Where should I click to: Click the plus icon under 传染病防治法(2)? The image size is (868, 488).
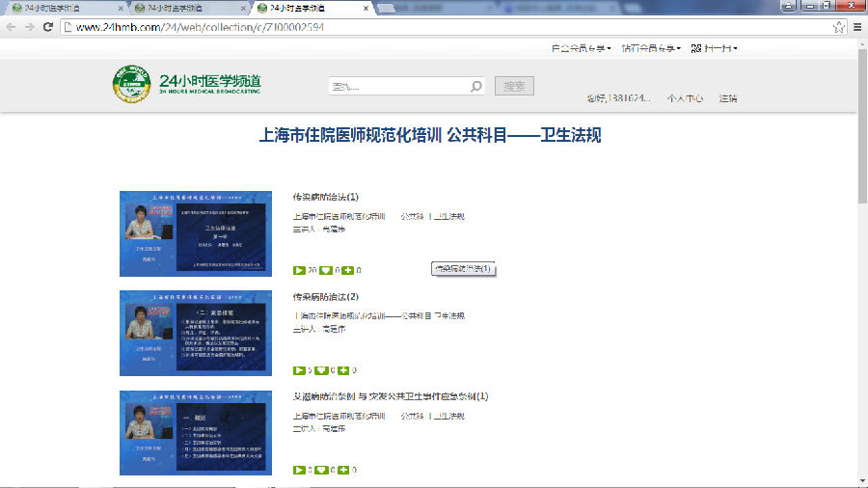(343, 370)
